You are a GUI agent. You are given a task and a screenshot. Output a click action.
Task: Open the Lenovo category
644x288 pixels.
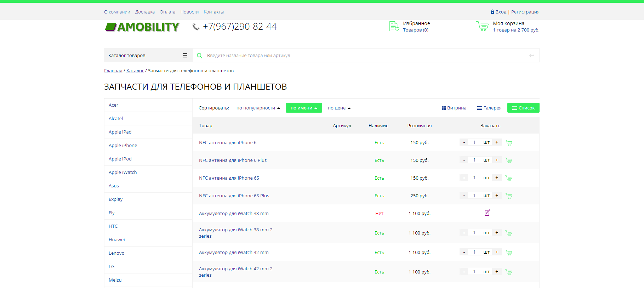(x=148, y=253)
